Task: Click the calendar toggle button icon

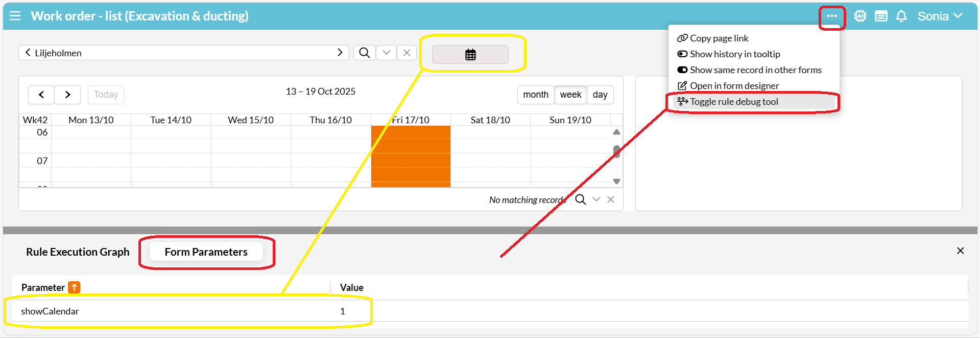Action: [470, 55]
